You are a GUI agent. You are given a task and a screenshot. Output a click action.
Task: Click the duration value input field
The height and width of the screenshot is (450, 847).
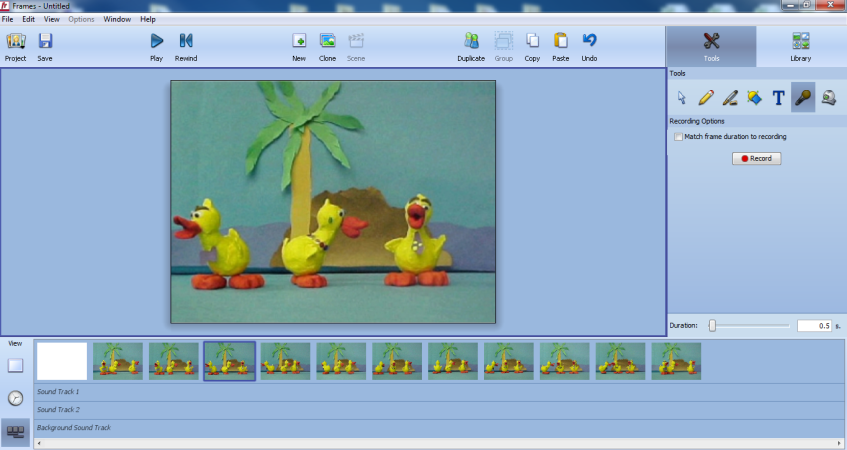tap(814, 326)
